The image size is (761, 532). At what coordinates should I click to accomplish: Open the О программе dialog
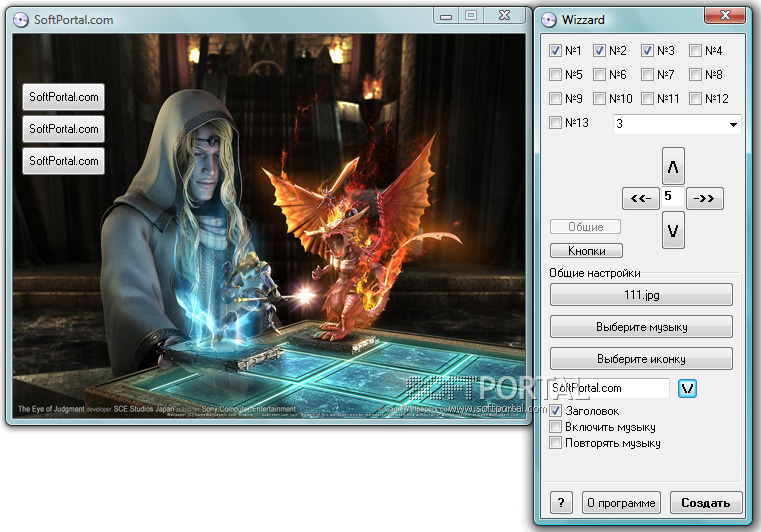[x=621, y=502]
